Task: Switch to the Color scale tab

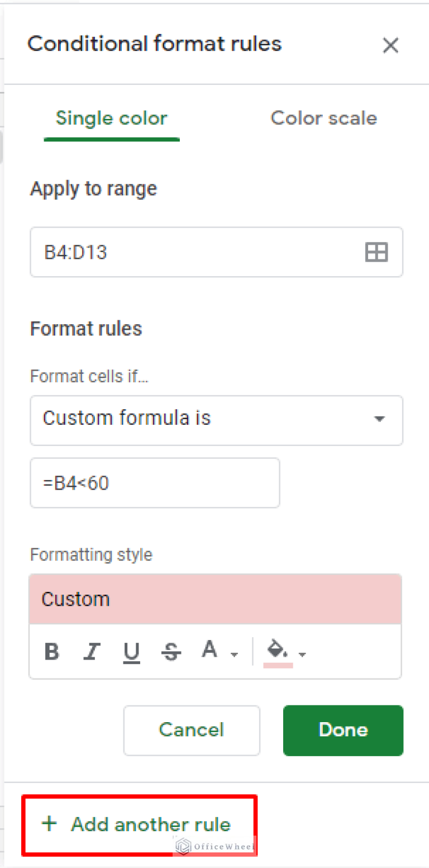Action: tap(323, 118)
